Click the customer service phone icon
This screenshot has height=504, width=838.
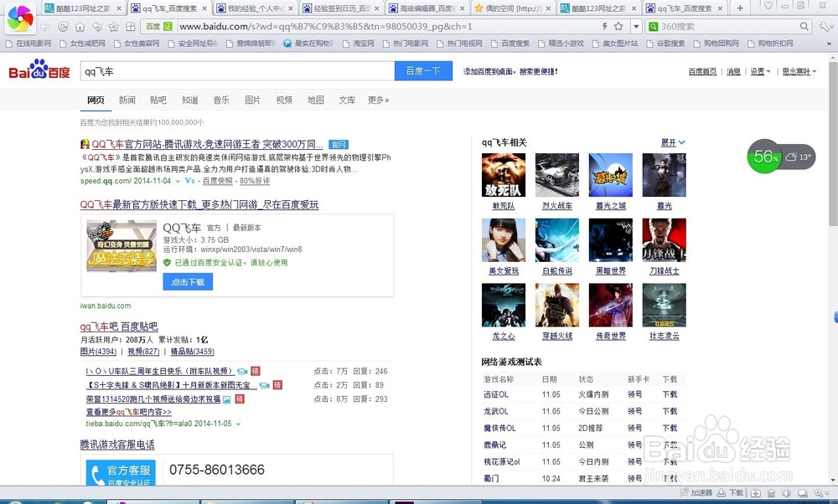click(97, 474)
